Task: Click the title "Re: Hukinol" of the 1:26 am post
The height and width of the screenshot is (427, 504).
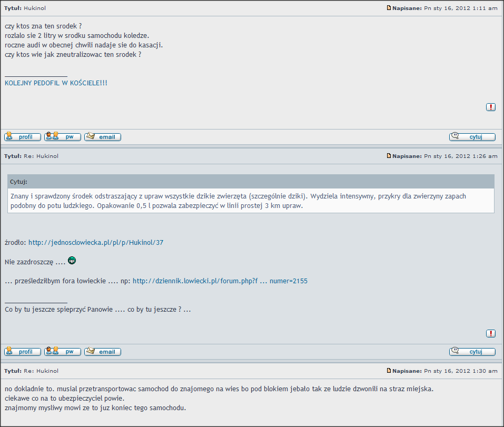Action: [x=41, y=156]
